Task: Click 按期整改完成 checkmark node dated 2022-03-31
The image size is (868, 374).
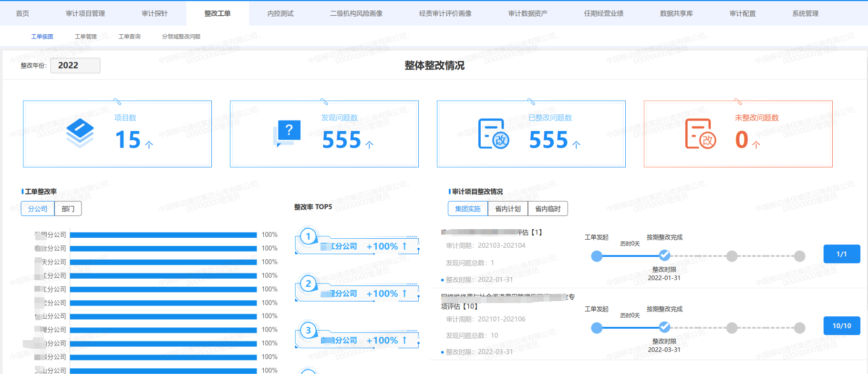Action: pos(664,327)
